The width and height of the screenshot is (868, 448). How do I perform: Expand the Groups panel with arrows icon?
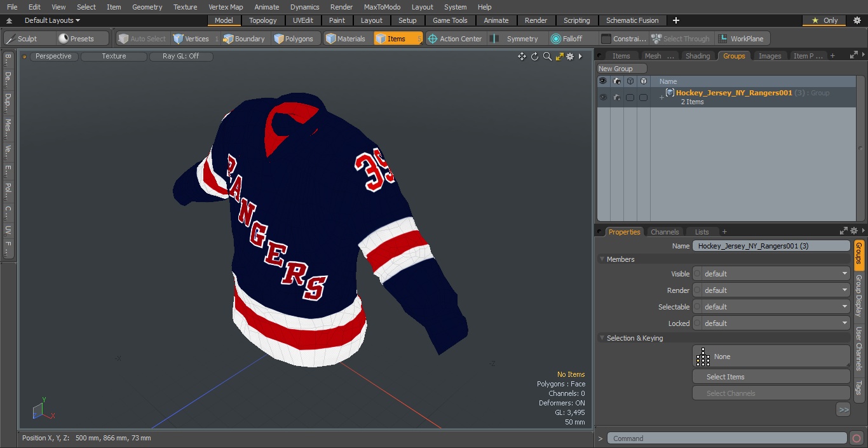point(853,55)
